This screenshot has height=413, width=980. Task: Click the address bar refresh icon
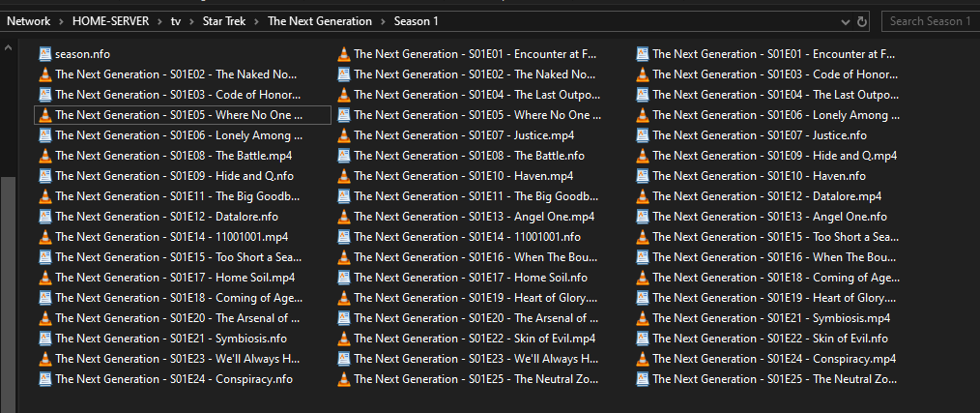[862, 21]
